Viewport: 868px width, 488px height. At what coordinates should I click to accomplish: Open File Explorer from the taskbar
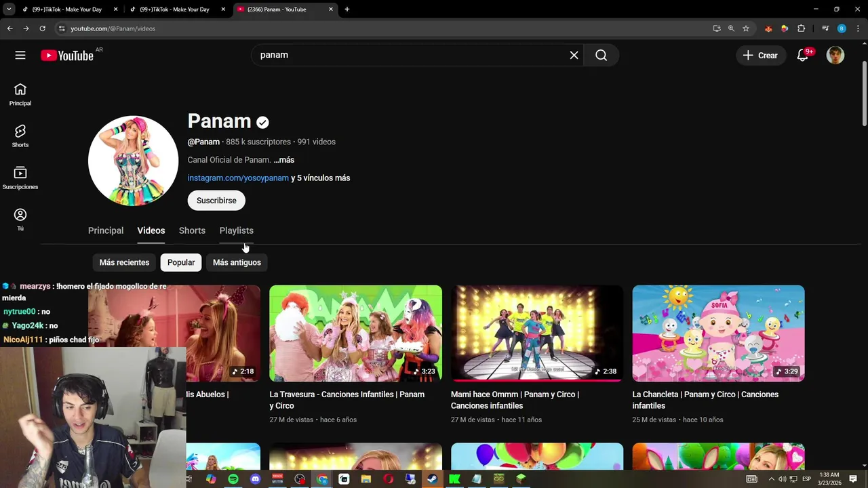tap(366, 479)
